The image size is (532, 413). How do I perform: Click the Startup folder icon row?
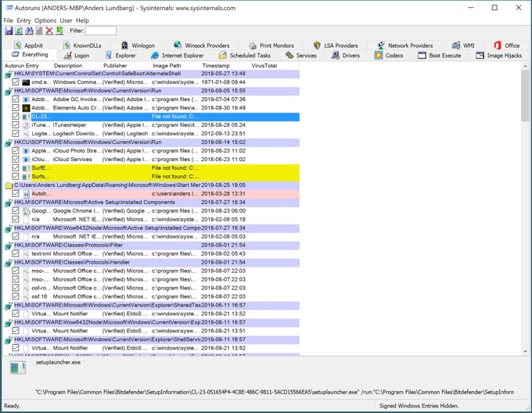[x=9, y=185]
